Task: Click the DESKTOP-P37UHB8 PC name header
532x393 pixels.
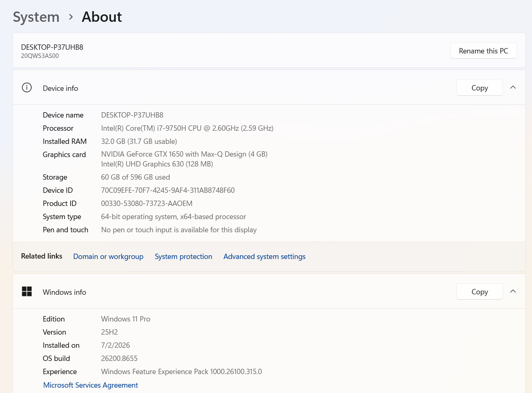Action: pos(52,47)
